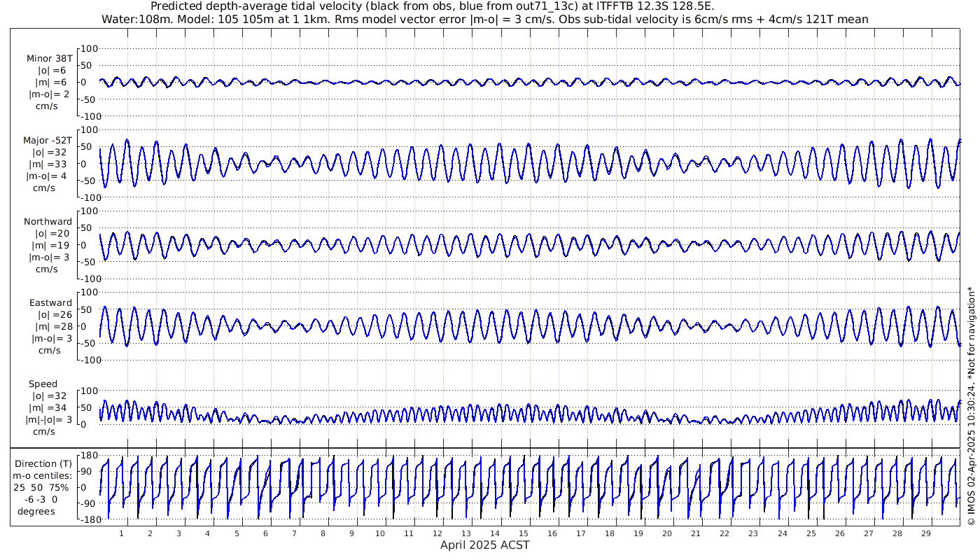Click day "22" on the date axis
Screen dimensions: 980x560
pos(724,533)
